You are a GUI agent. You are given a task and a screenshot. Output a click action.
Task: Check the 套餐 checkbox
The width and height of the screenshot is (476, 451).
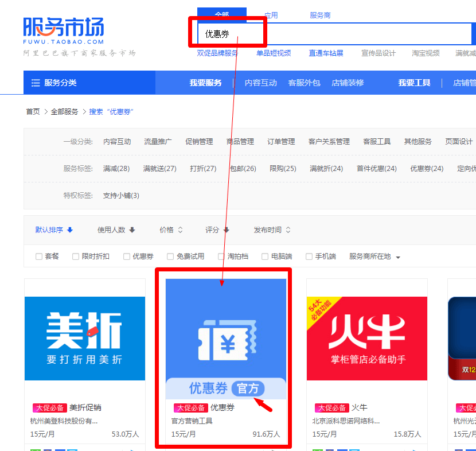click(39, 256)
